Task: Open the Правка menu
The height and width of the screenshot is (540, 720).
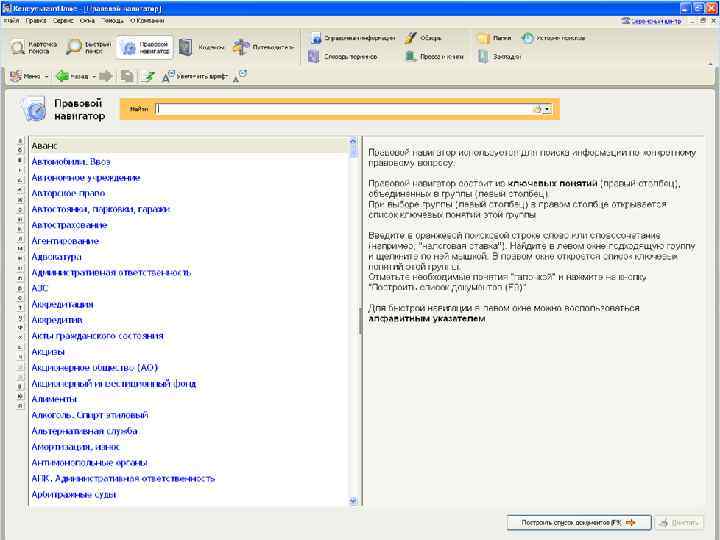Action: pos(36,21)
